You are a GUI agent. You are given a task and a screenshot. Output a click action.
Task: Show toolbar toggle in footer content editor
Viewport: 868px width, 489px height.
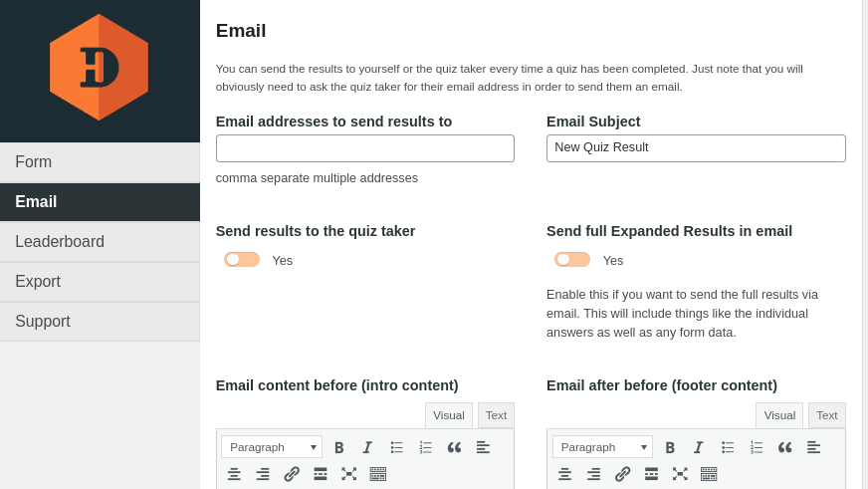(x=709, y=474)
